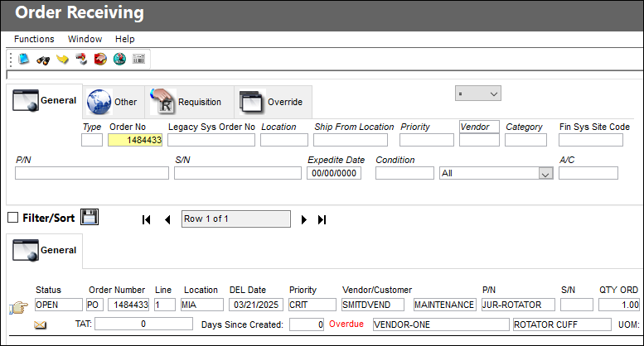This screenshot has width=644, height=346.
Task: Click the TAT value field
Action: 143,324
